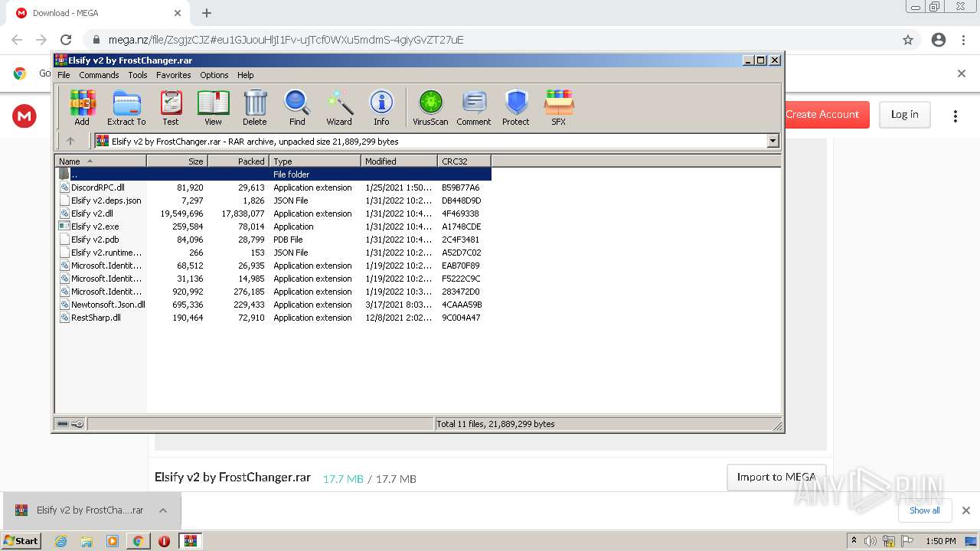Select the parent folder '..' row
Image resolution: width=980 pixels, height=551 pixels.
(x=273, y=174)
